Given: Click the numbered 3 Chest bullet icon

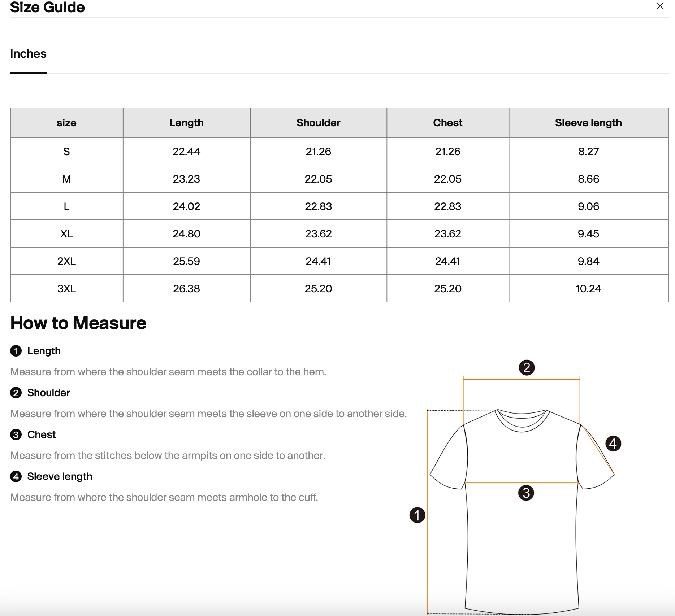Looking at the screenshot, I should [16, 434].
